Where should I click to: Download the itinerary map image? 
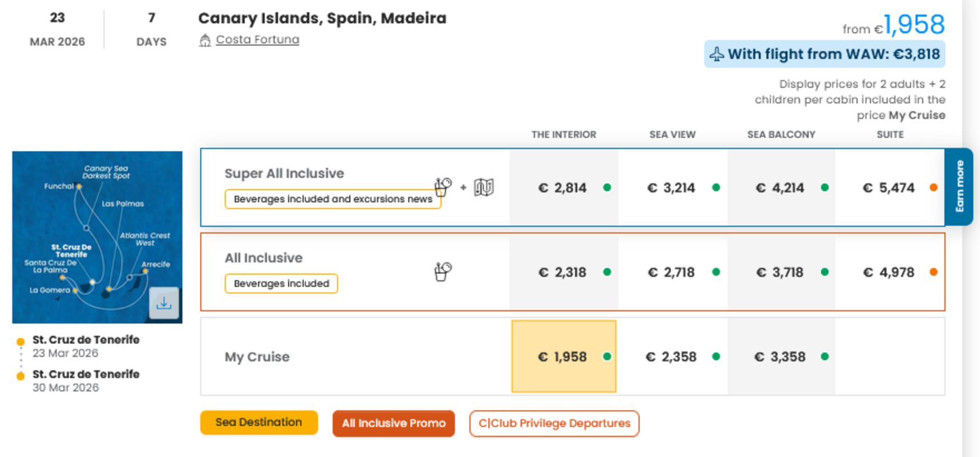163,303
